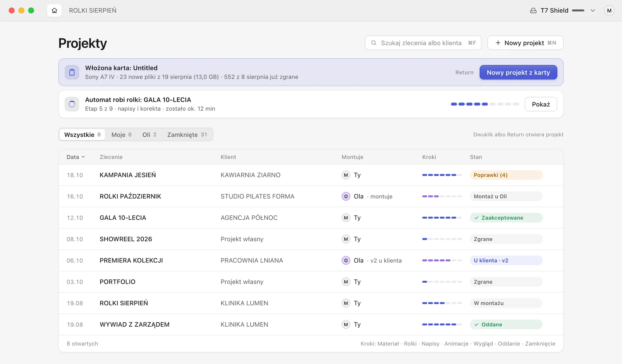Click Nowy projekt z karty button
Viewport: 622px width, 364px height.
pos(518,72)
